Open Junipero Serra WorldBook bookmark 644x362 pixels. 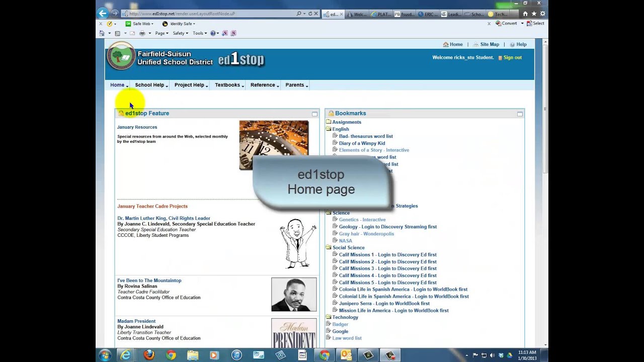pos(384,304)
